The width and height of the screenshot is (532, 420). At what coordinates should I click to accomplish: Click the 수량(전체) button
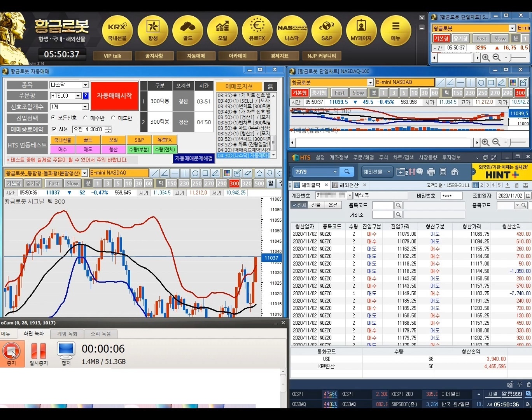165,149
